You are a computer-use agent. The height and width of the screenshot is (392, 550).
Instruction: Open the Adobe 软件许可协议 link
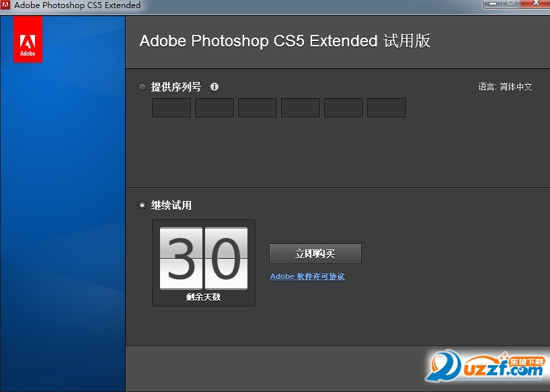click(307, 276)
